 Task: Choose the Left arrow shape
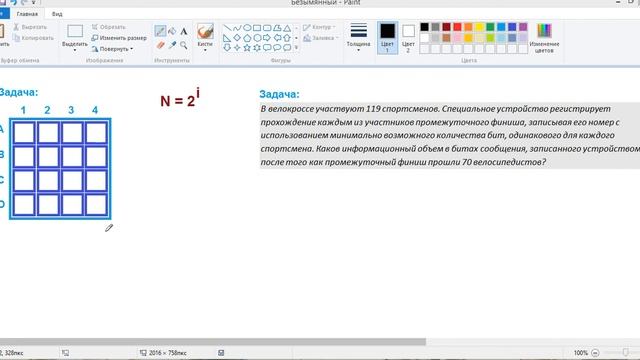tap(277, 38)
